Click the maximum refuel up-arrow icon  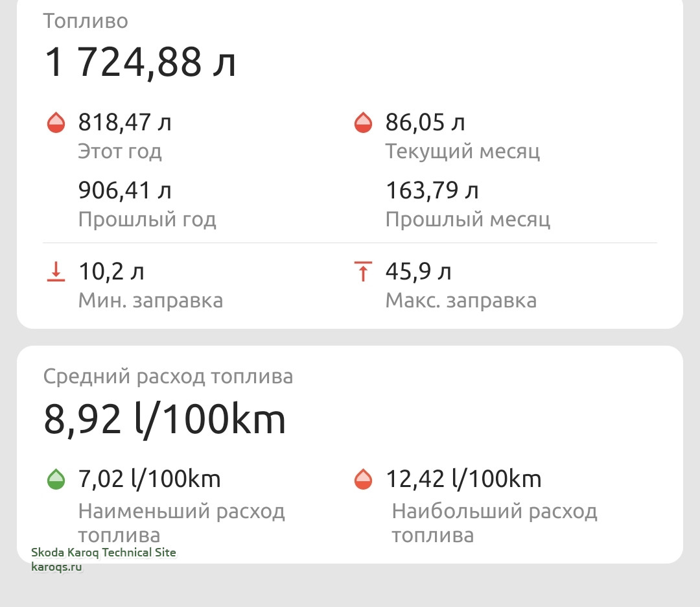pyautogui.click(x=363, y=272)
